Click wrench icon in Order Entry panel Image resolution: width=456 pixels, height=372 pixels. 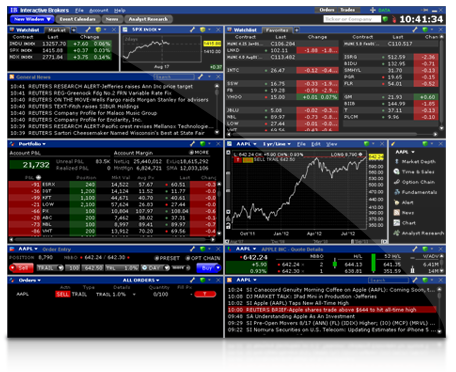click(x=192, y=249)
